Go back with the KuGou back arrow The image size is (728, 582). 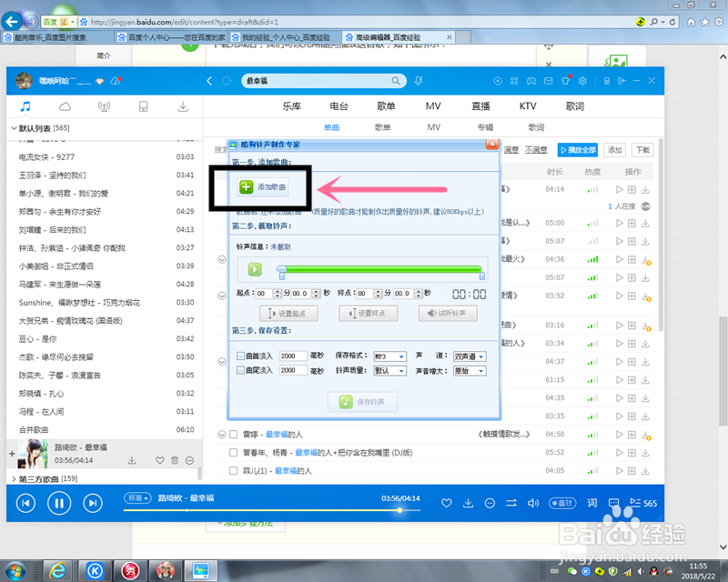pyautogui.click(x=209, y=81)
